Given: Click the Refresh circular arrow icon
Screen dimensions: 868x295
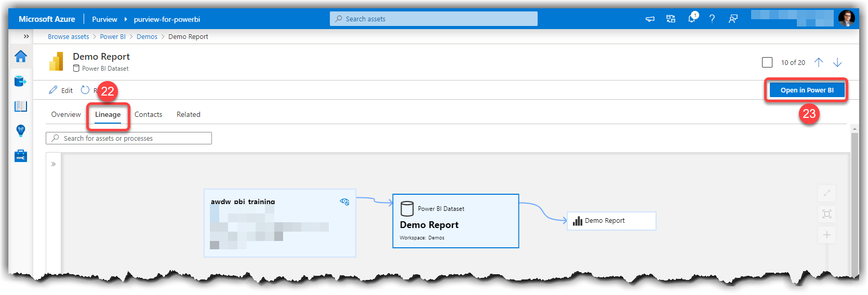Looking at the screenshot, I should coord(85,90).
